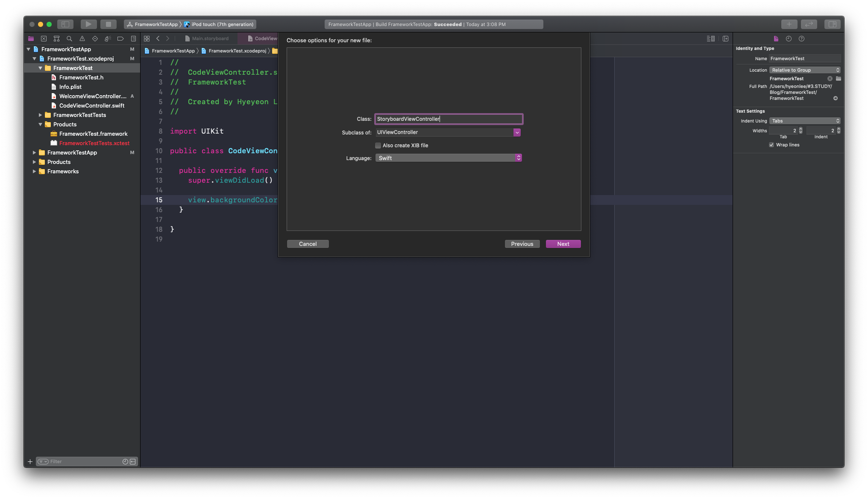This screenshot has height=499, width=868.
Task: Show the History inspector clock icon
Action: pos(789,38)
